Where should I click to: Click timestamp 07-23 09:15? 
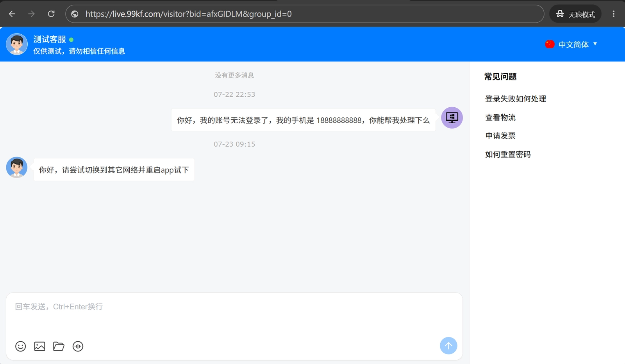(x=234, y=144)
